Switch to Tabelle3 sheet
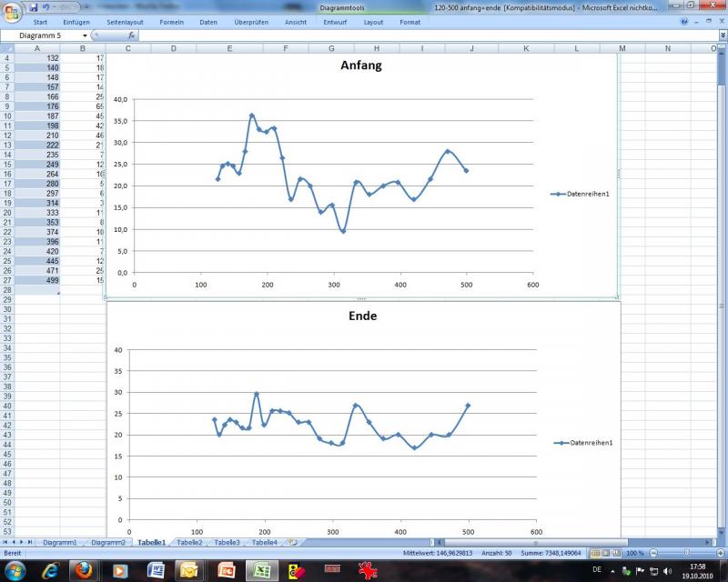The width and height of the screenshot is (728, 582). pyautogui.click(x=227, y=542)
